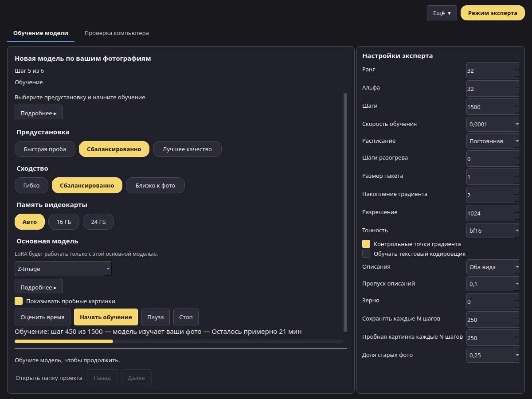Click the Зерно input field

coord(493,301)
